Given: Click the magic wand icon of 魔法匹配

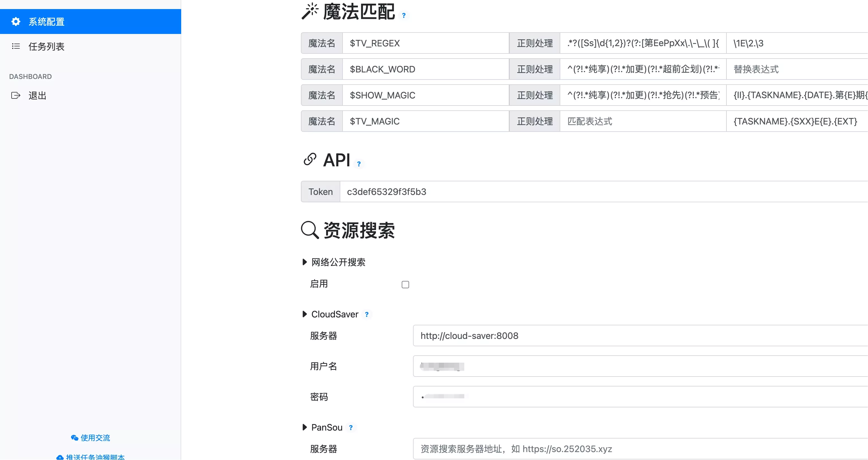Looking at the screenshot, I should pos(310,11).
